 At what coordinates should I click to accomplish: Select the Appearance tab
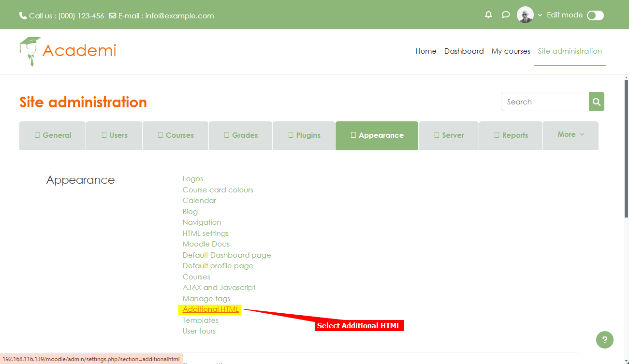click(377, 135)
